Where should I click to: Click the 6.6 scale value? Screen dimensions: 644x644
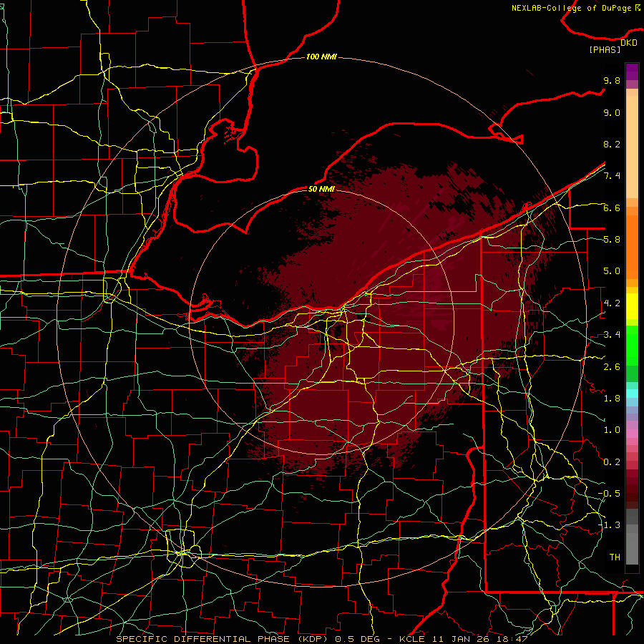(612, 208)
